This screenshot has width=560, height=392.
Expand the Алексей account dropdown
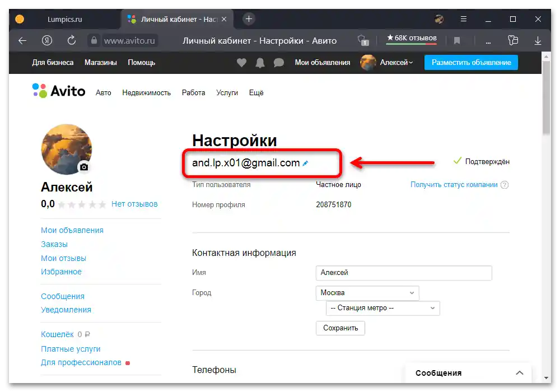[x=396, y=63]
